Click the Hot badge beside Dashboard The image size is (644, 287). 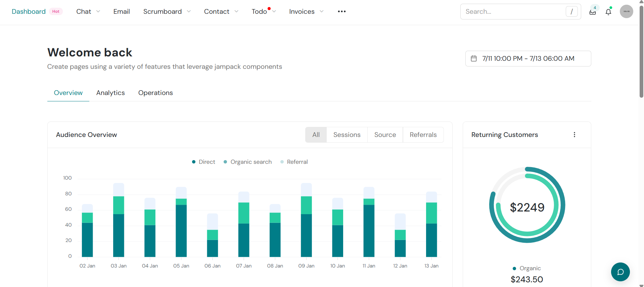(x=56, y=11)
